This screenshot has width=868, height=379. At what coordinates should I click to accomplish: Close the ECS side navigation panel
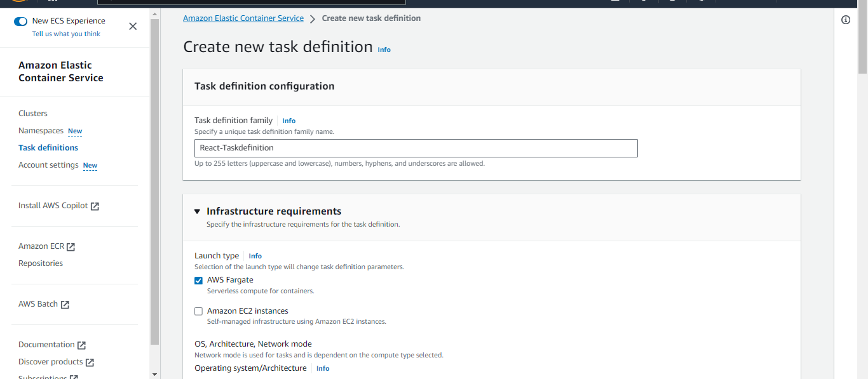pos(133,26)
